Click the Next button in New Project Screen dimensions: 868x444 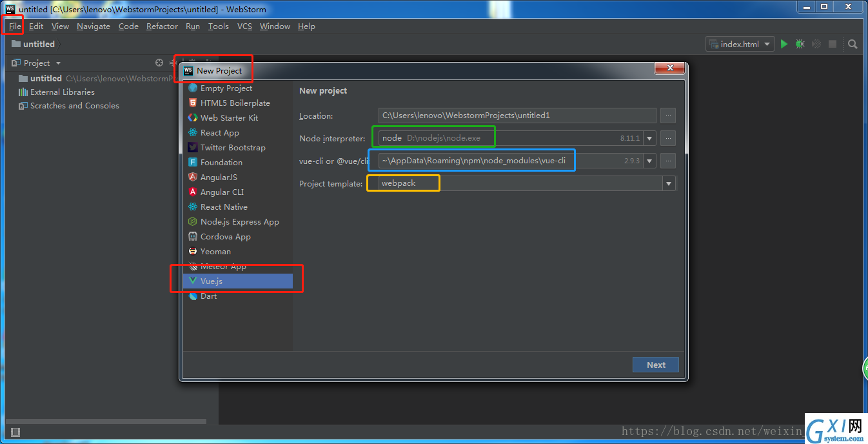(656, 365)
